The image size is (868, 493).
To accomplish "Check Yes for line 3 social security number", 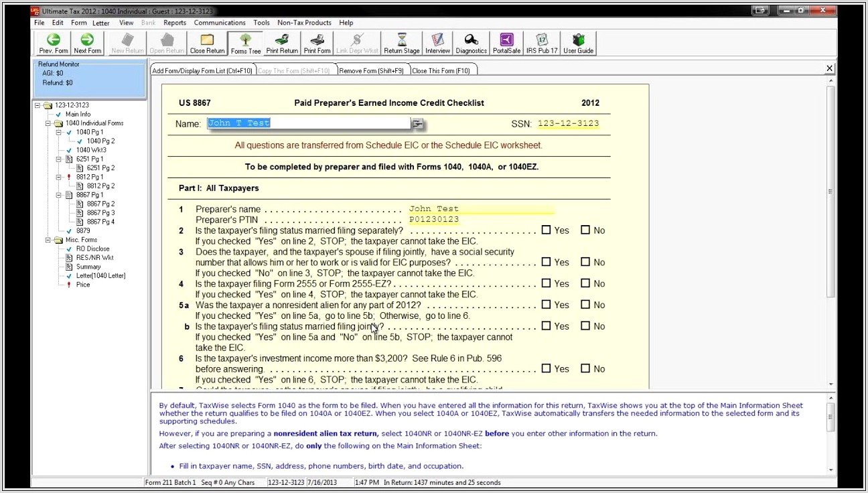I will click(546, 262).
